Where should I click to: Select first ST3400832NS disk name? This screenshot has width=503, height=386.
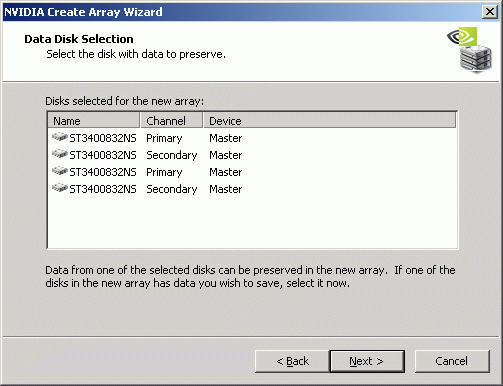click(103, 138)
